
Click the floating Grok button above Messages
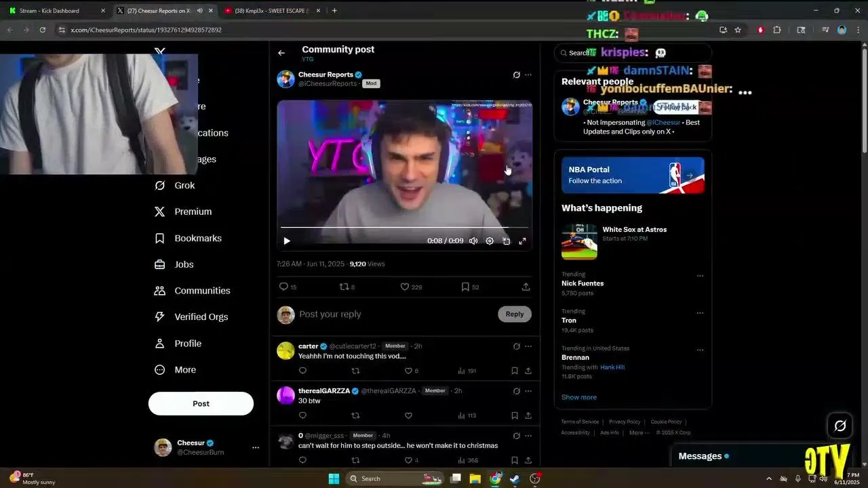coord(840,426)
